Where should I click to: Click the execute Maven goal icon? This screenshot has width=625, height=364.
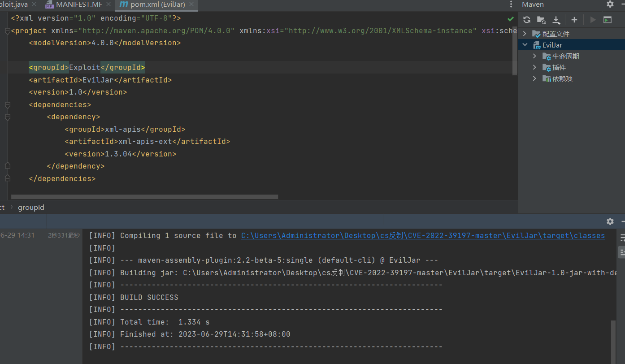tap(608, 20)
